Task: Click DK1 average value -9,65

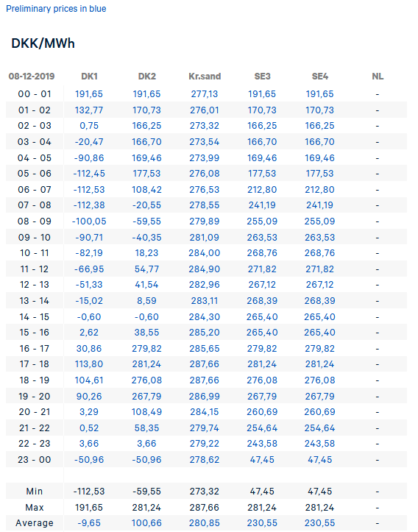Action: tap(89, 523)
